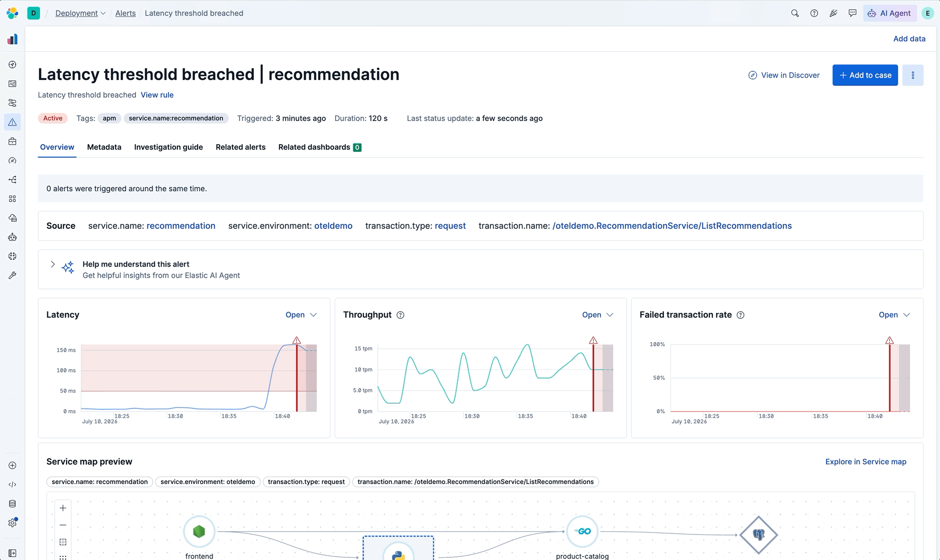
Task: Click Explore in Service map link
Action: [865, 462]
